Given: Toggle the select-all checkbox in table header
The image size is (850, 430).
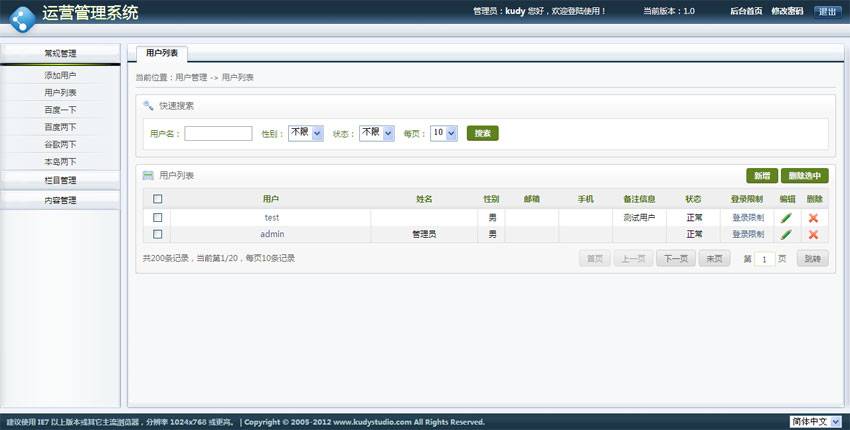Looking at the screenshot, I should click(157, 199).
